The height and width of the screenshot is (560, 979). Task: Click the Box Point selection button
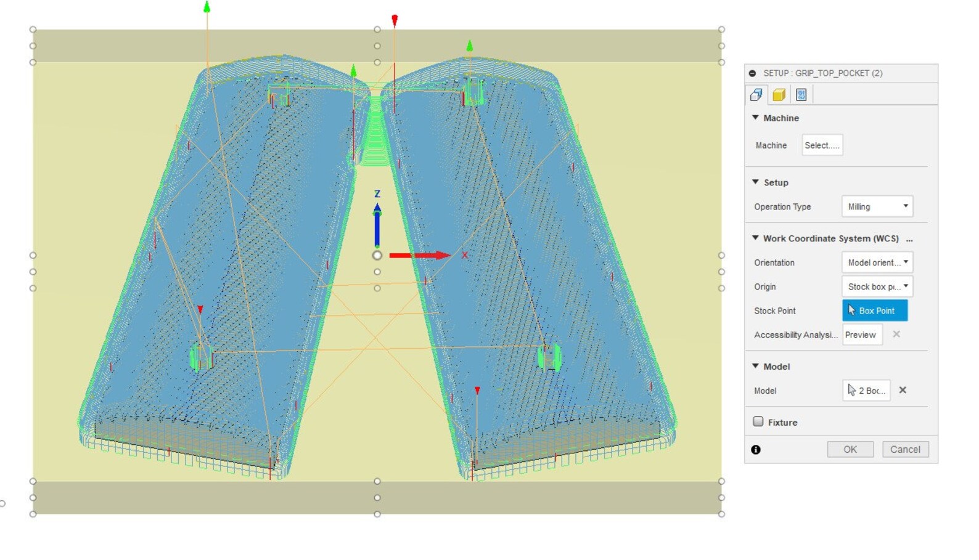click(875, 310)
